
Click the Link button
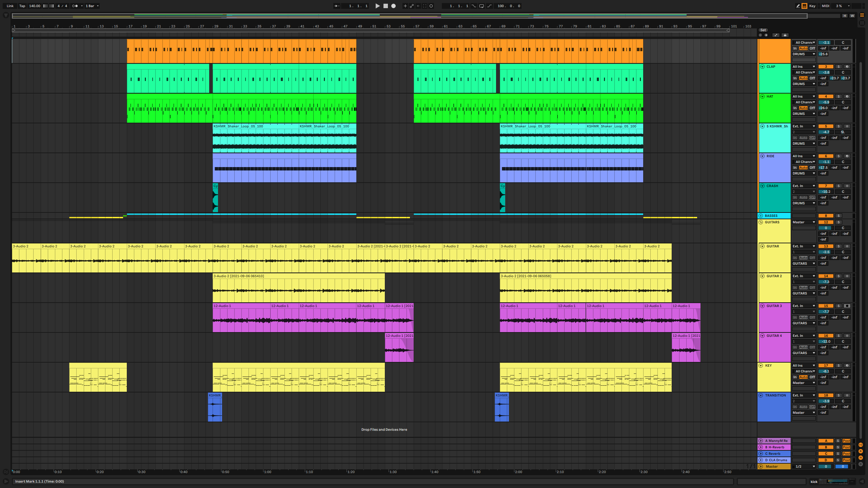(10, 6)
